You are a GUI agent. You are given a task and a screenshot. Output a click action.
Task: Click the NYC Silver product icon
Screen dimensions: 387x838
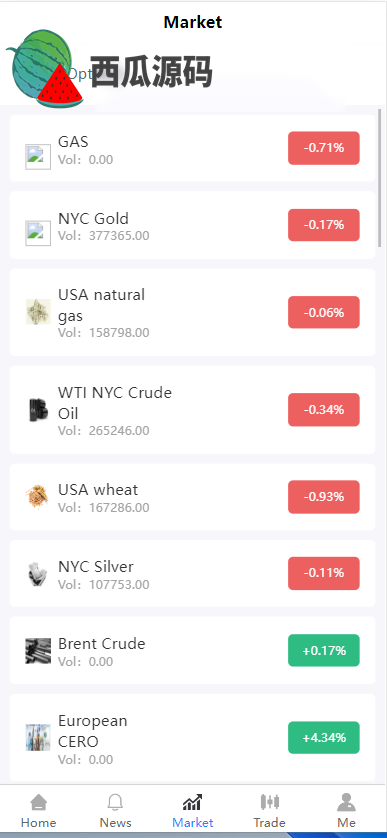[x=38, y=574]
